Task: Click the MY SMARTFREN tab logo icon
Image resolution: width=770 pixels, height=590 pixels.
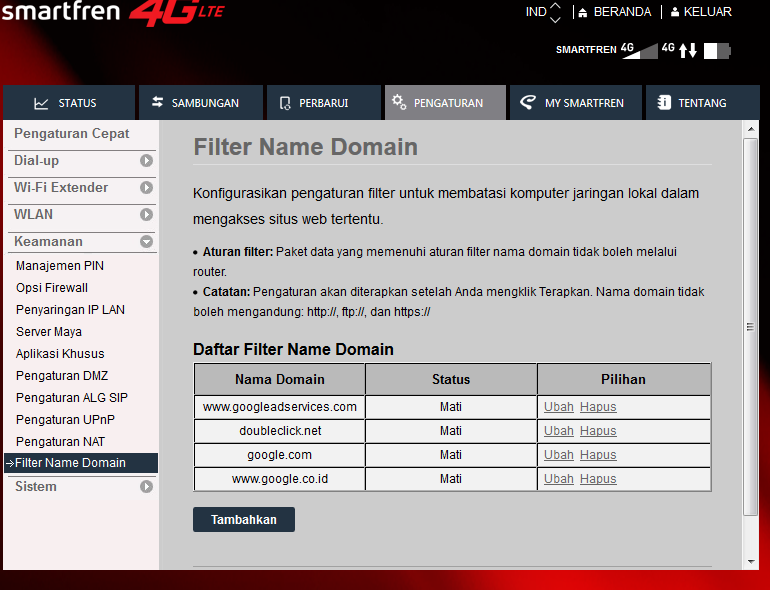Action: pyautogui.click(x=528, y=102)
